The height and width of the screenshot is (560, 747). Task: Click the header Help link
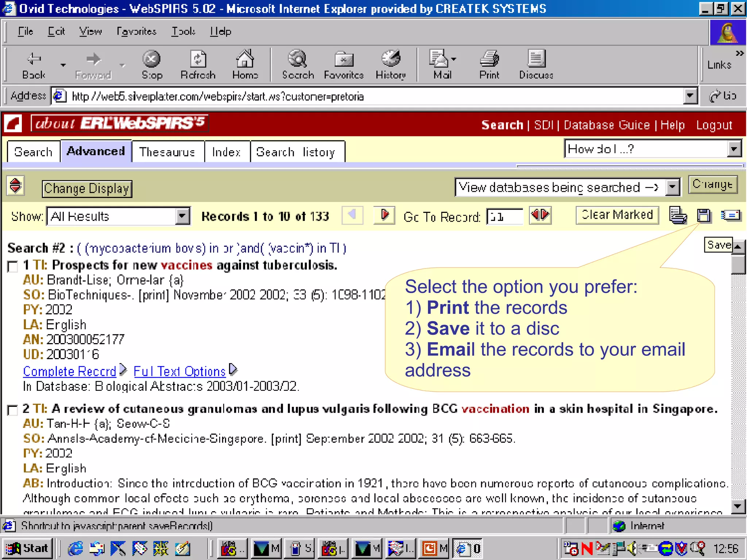(673, 125)
